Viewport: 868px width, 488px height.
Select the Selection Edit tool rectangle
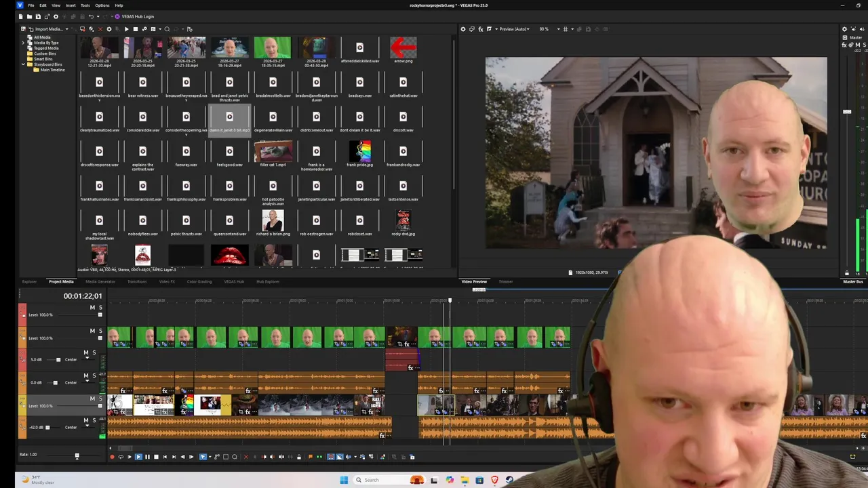(x=226, y=457)
